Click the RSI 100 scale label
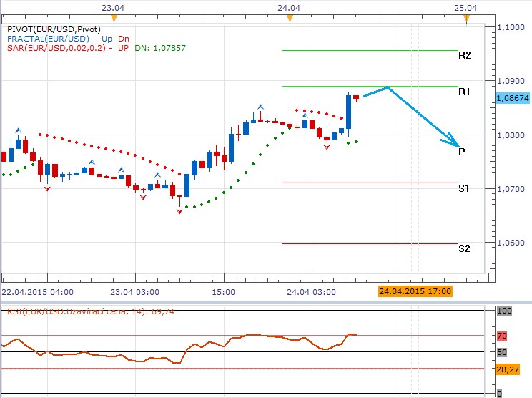 click(504, 311)
